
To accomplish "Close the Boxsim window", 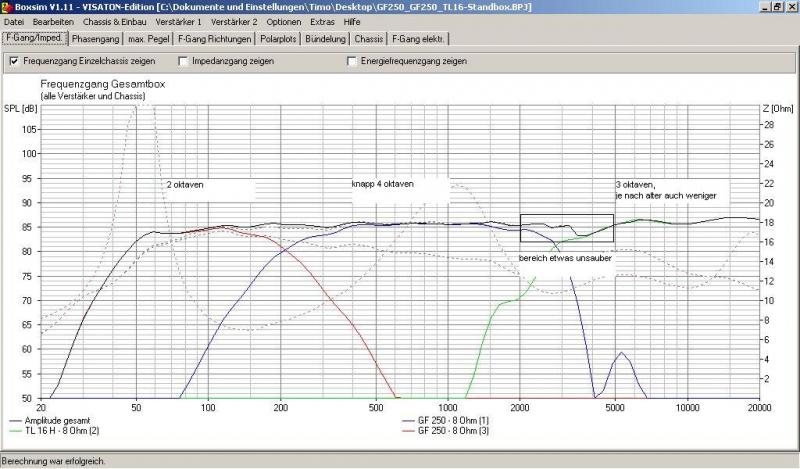I will 791,7.
